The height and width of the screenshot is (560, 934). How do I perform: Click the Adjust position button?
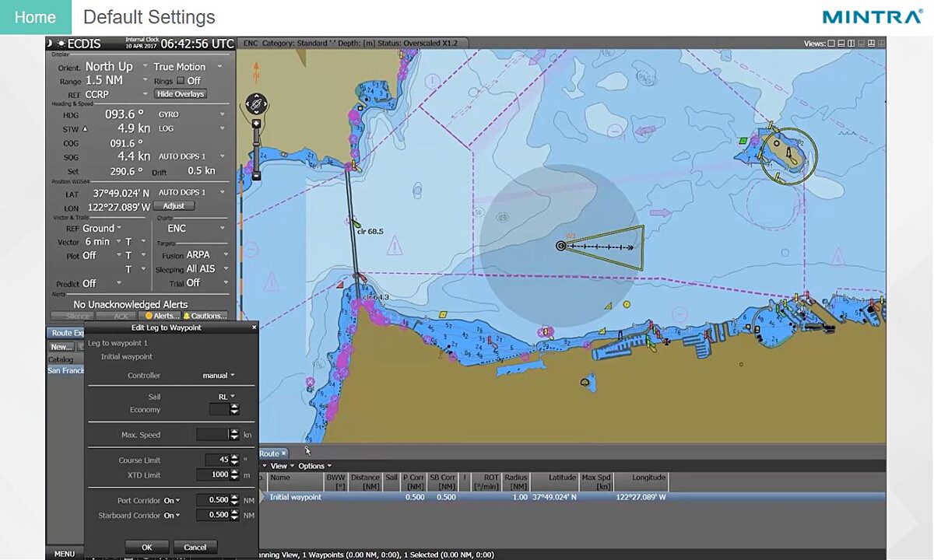(x=174, y=206)
